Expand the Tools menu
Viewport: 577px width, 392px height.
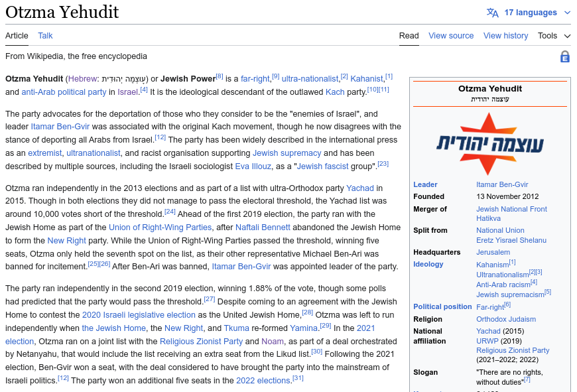click(x=554, y=36)
